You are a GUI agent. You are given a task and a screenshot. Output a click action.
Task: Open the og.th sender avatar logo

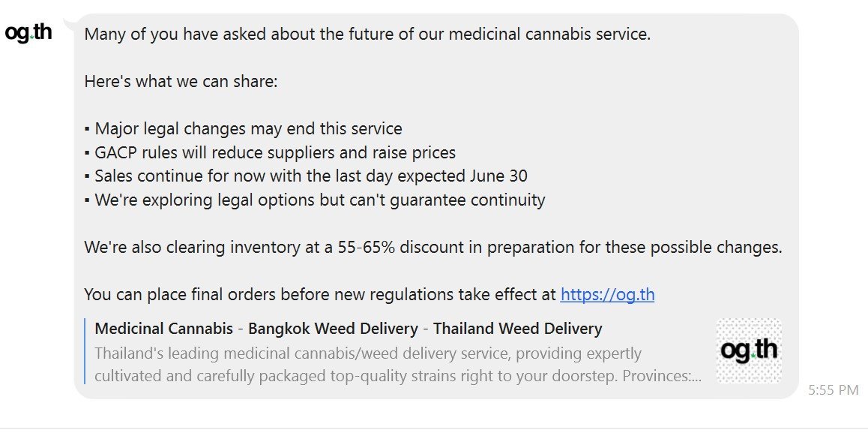[28, 33]
